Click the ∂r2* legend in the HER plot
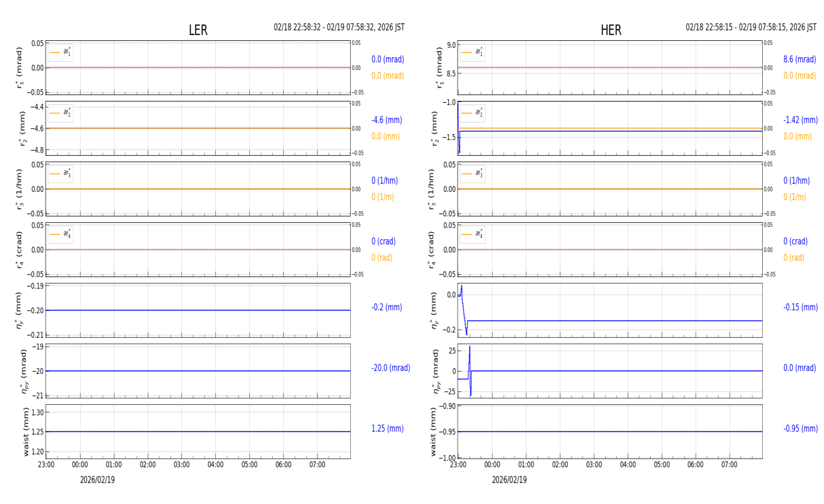The image size is (824, 504). click(472, 113)
